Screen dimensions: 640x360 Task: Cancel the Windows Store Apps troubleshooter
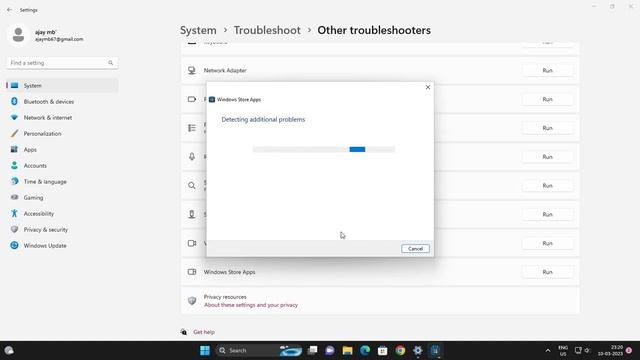click(415, 249)
